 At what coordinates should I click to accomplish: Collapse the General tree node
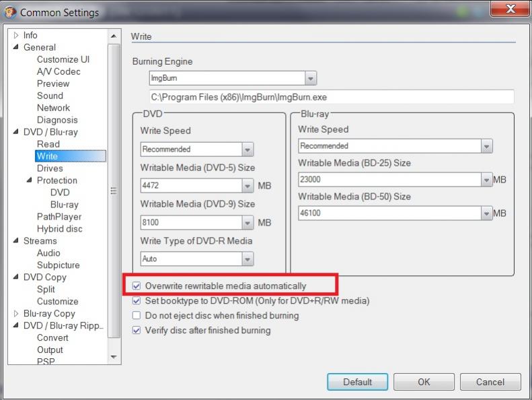click(15, 47)
